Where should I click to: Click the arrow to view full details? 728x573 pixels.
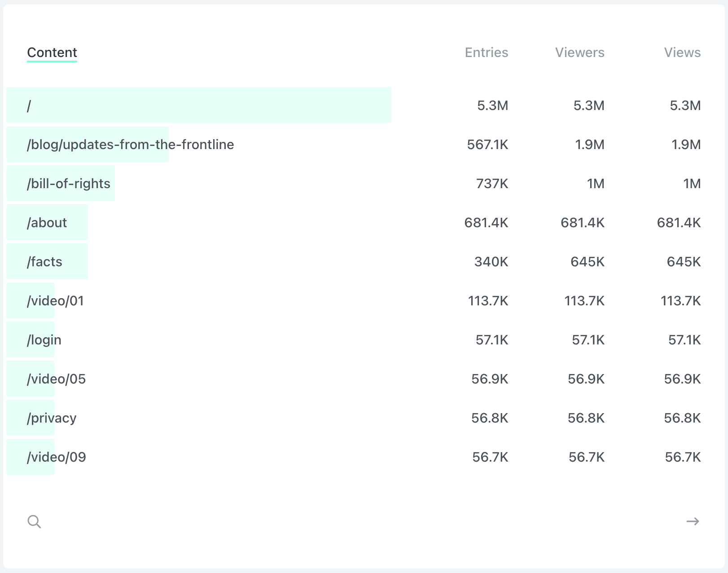pos(693,521)
